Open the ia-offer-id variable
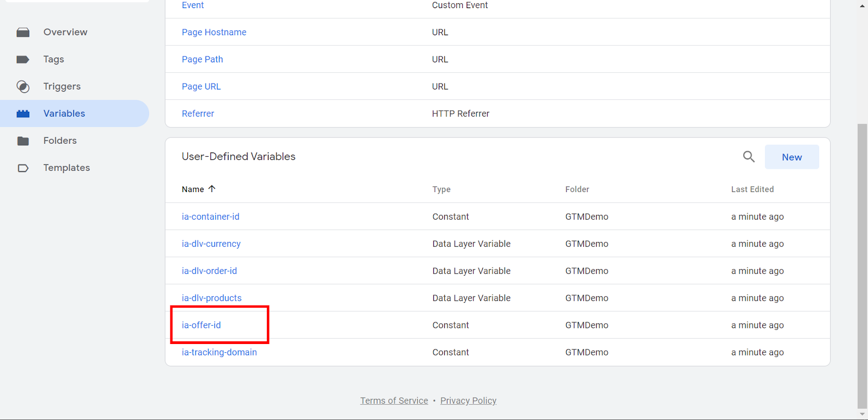 click(201, 325)
